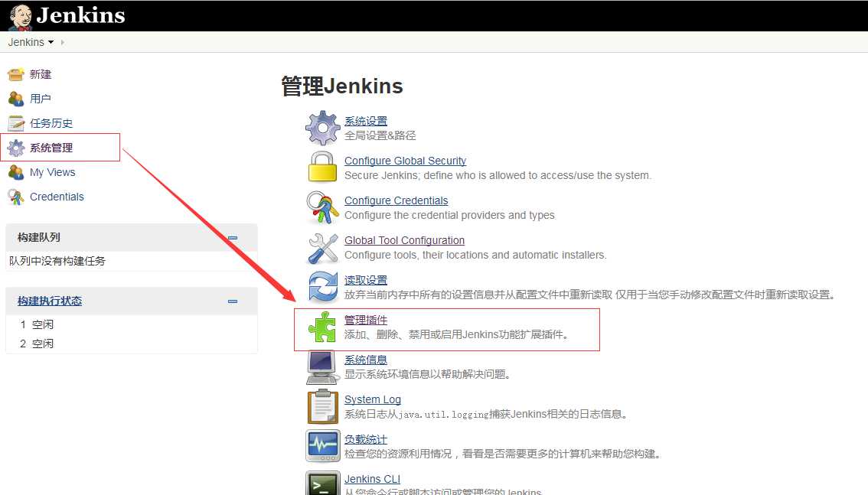Click the Jenkins header title text

81,15
